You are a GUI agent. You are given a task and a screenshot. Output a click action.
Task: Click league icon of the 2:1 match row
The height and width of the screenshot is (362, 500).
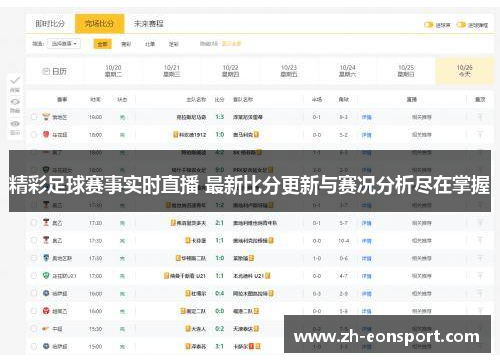(x=46, y=222)
